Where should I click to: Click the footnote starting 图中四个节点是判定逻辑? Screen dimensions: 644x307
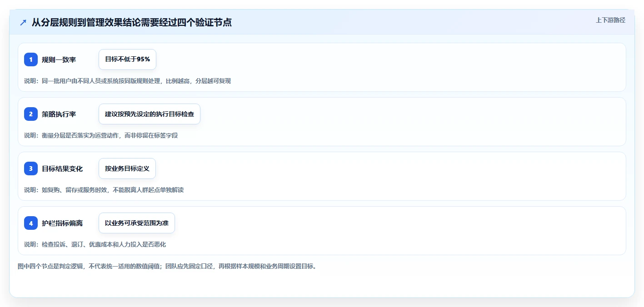click(167, 266)
